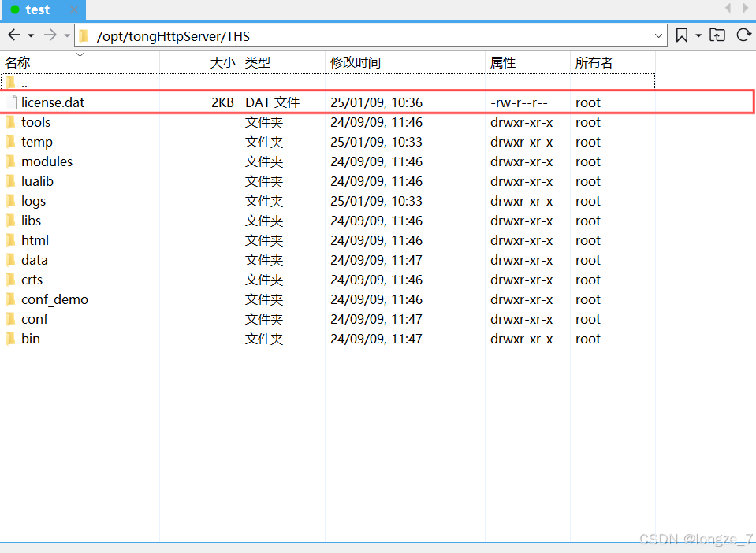Select the libs folder icon
Image resolution: width=756 pixels, height=553 pixels.
pos(10,221)
